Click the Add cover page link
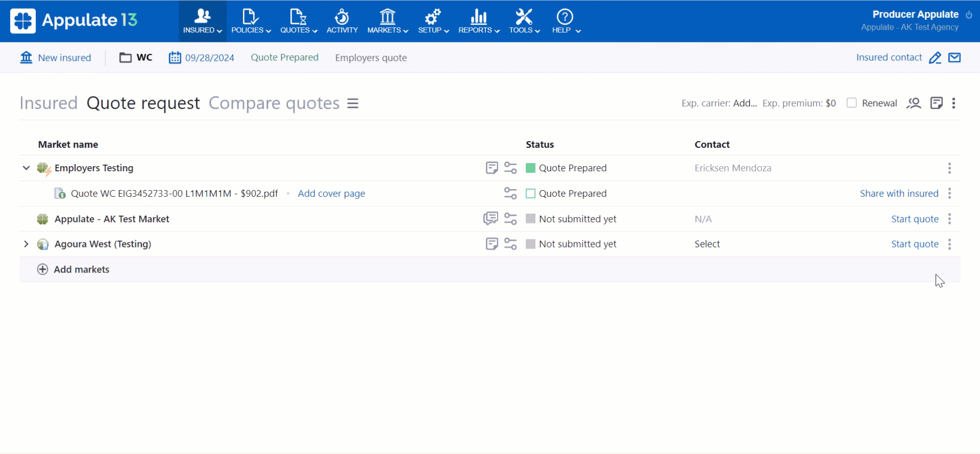Screen dimensions: 980x454 pyautogui.click(x=331, y=194)
